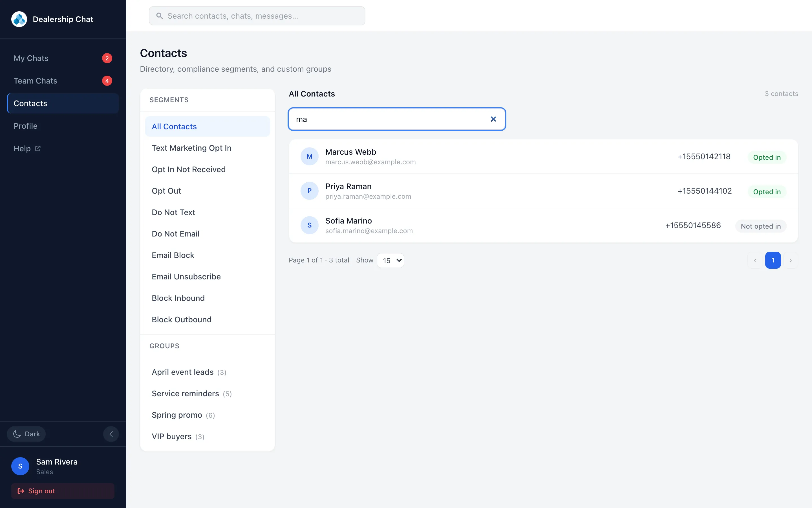Click the Help external link icon
The height and width of the screenshot is (508, 812).
(37, 148)
